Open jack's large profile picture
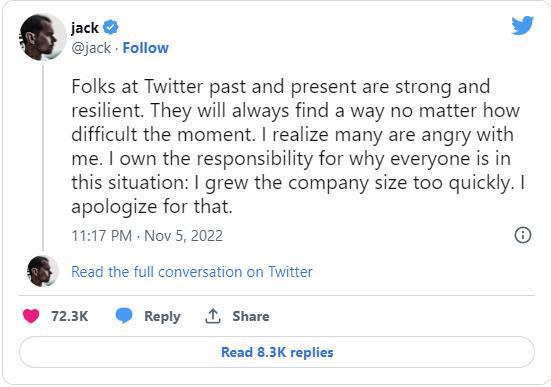This screenshot has width=551, height=387. pos(43,37)
